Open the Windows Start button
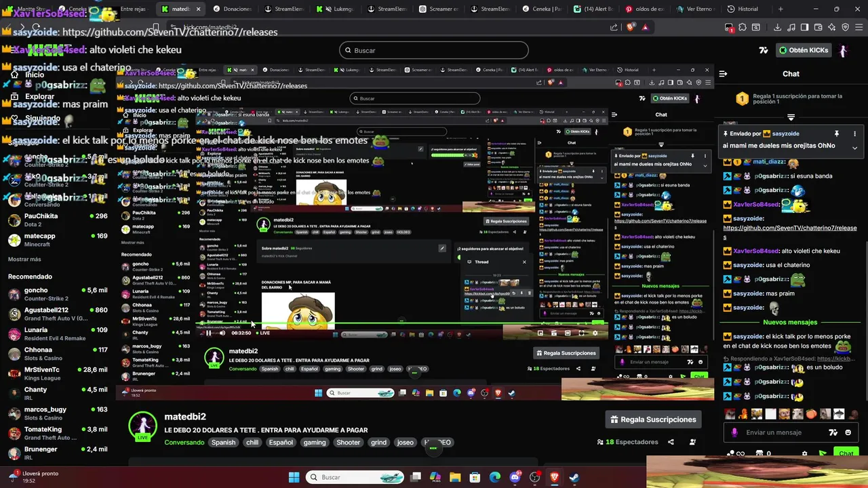The image size is (868, 488). click(x=294, y=477)
